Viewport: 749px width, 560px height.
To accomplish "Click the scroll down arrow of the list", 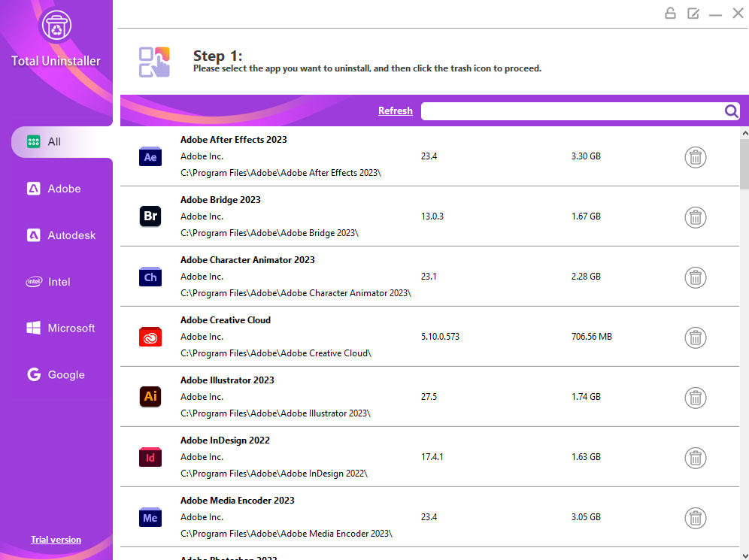I will pos(744,555).
